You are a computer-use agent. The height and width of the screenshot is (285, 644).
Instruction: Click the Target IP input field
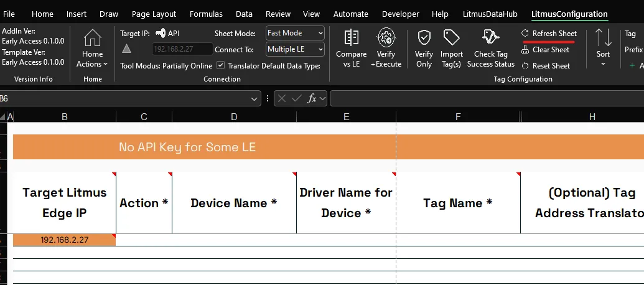pyautogui.click(x=182, y=49)
